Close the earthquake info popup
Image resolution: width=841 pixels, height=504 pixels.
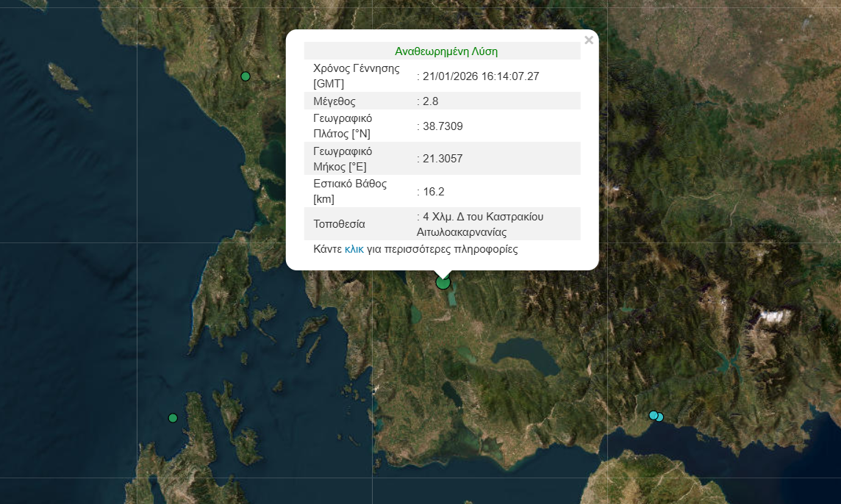pos(588,40)
